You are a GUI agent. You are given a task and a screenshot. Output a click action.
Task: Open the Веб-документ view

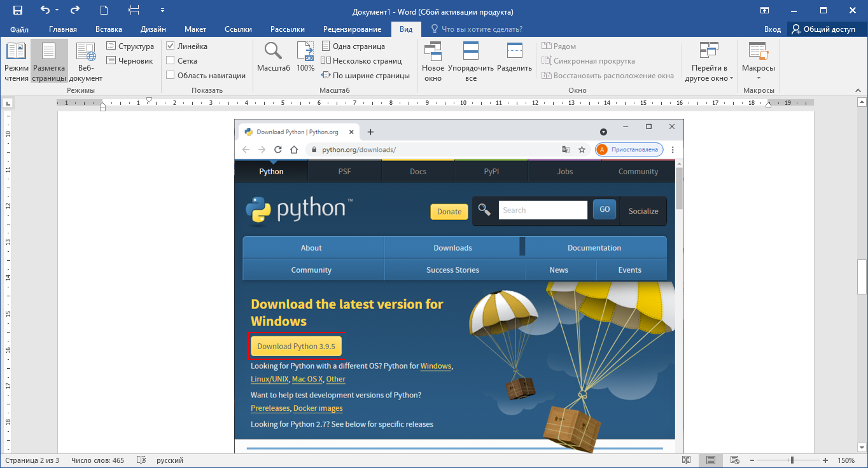click(85, 62)
